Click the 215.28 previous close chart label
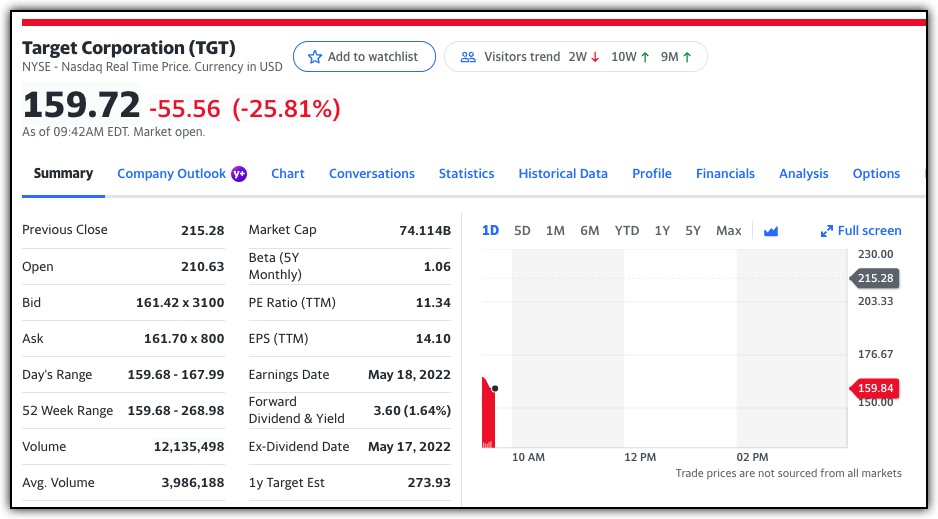 [x=875, y=278]
